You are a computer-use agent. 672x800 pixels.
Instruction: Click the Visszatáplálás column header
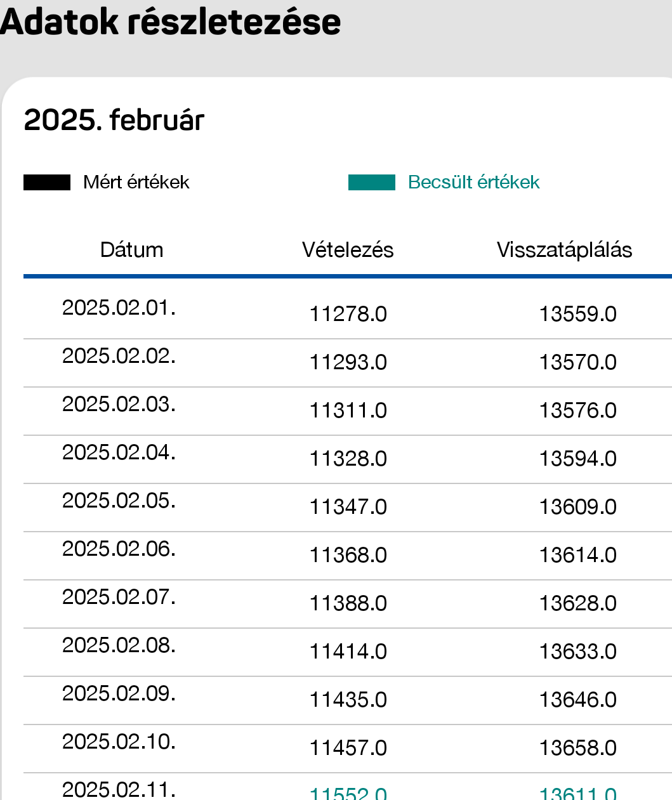tap(564, 250)
